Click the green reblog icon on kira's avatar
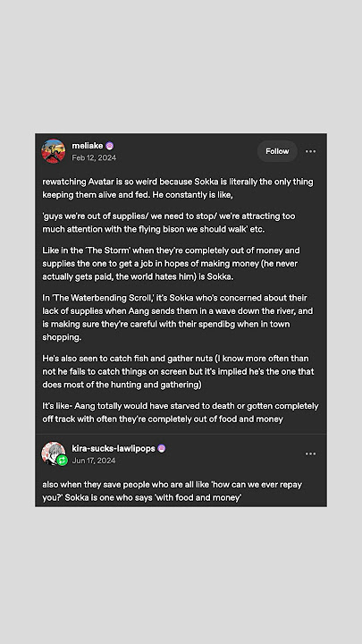Screen dimensions: 362x644 62,461
